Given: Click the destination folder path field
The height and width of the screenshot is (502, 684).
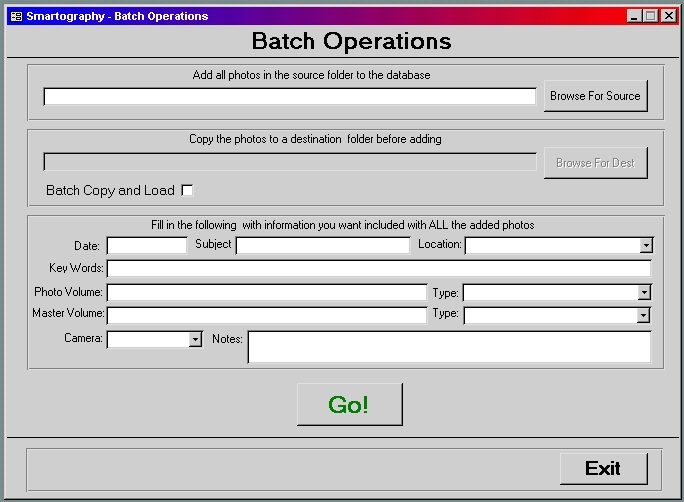Looking at the screenshot, I should tap(290, 162).
